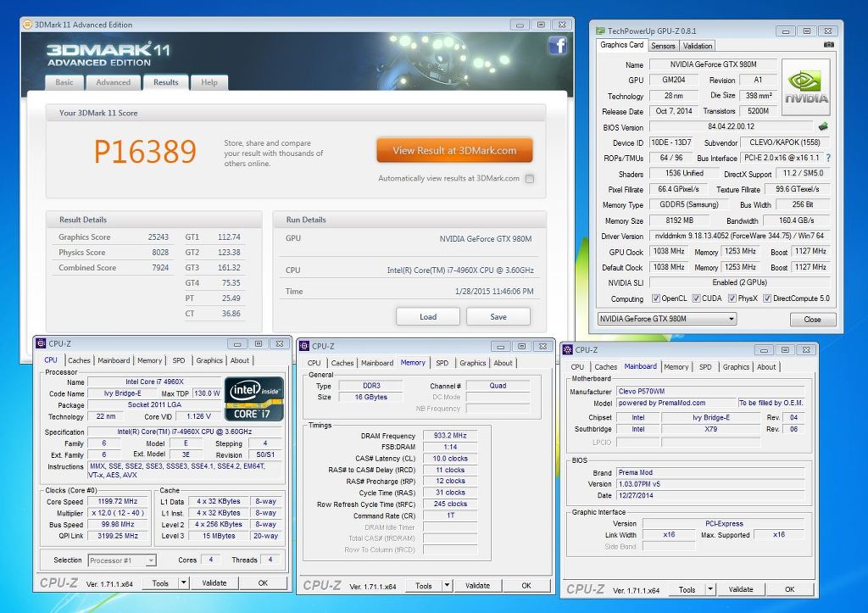Image resolution: width=868 pixels, height=613 pixels.
Task: Click the Combined Score value 7924
Action: pos(160,267)
